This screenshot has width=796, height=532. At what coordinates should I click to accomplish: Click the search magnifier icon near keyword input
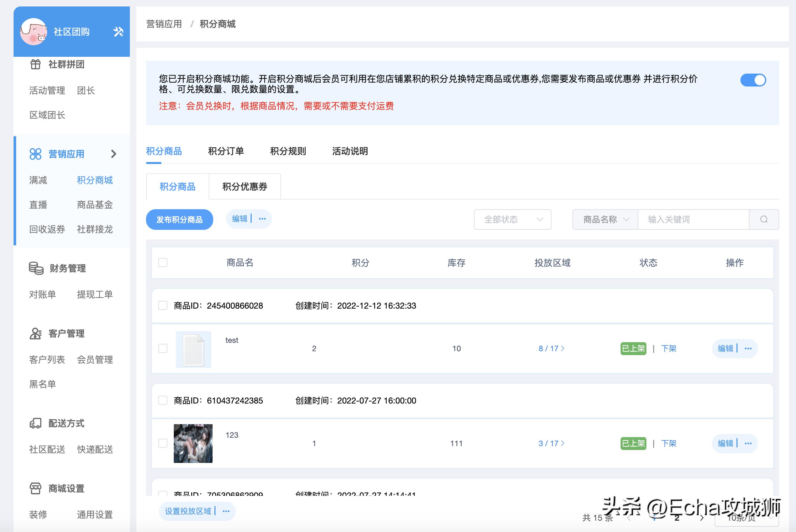pyautogui.click(x=764, y=220)
